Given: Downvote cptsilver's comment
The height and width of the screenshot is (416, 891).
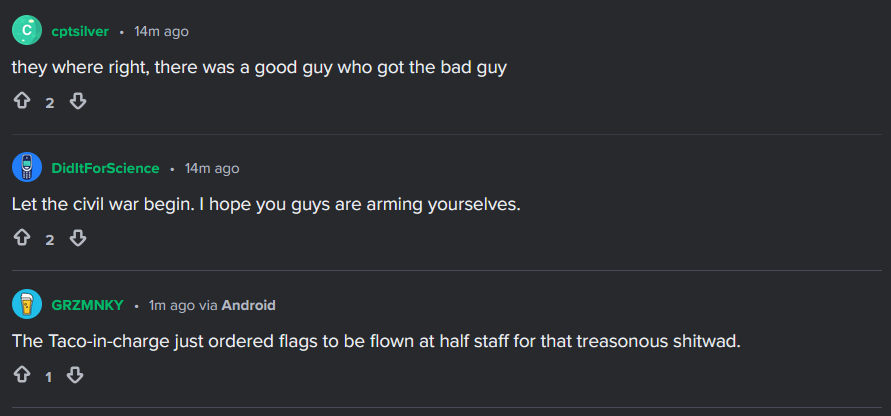Looking at the screenshot, I should [x=77, y=102].
